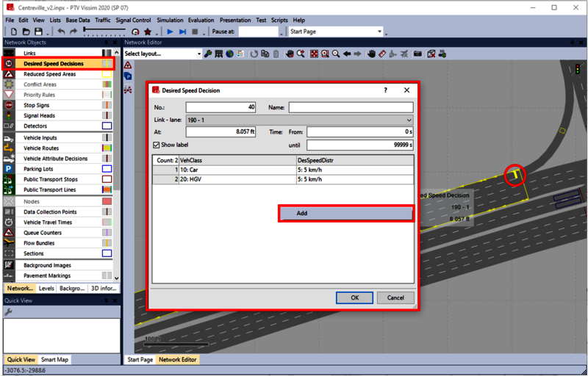This screenshot has height=376, width=588.
Task: Open the Signal Control menu
Action: pos(133,21)
